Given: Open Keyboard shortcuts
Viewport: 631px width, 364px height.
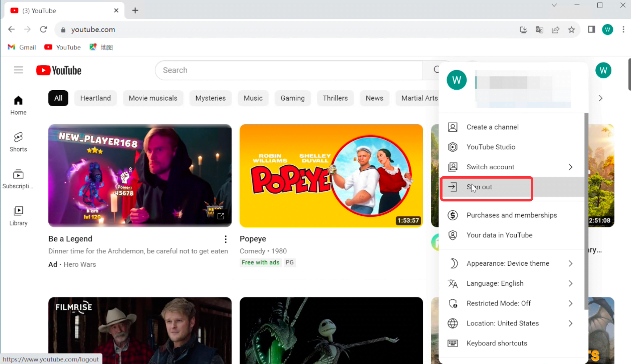Looking at the screenshot, I should click(x=511, y=343).
